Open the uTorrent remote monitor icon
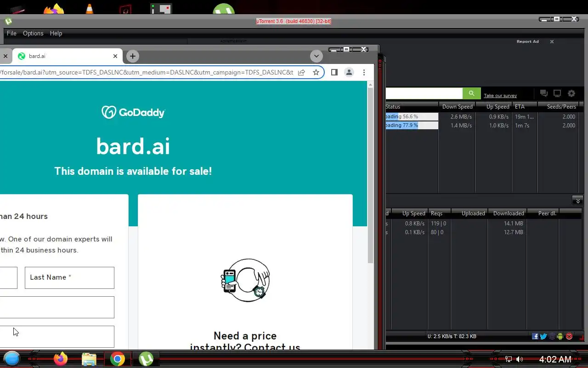This screenshot has height=368, width=588. (x=557, y=93)
